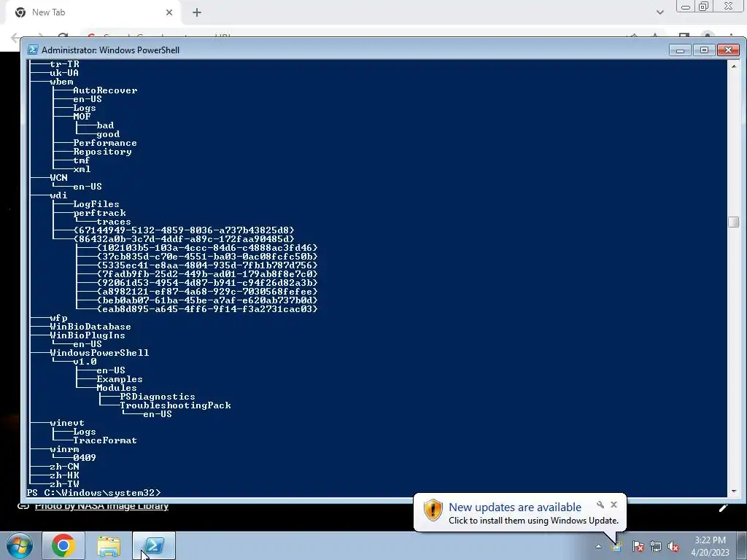Click the PowerShell prompt PS C:\Windows\system32>

[94, 492]
